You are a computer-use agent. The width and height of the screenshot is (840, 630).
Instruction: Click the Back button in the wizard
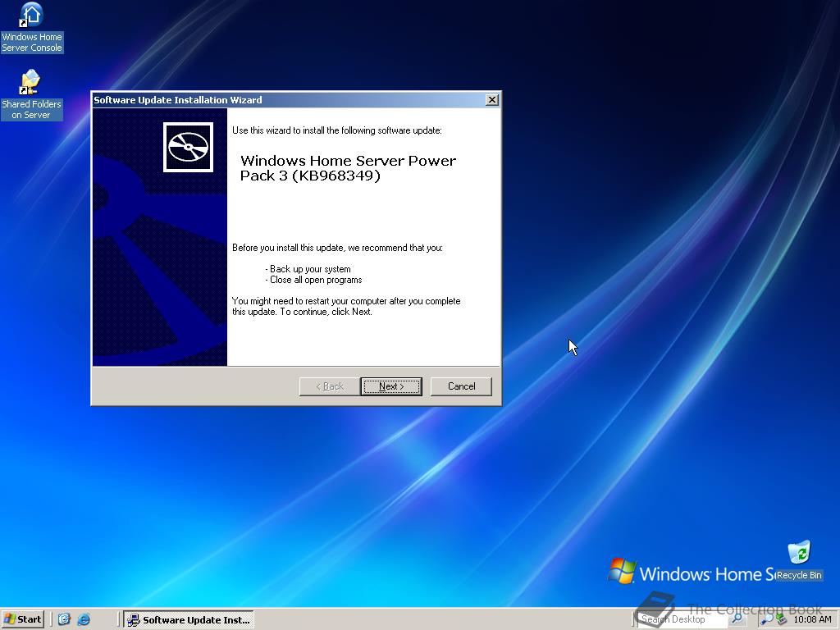pos(330,386)
